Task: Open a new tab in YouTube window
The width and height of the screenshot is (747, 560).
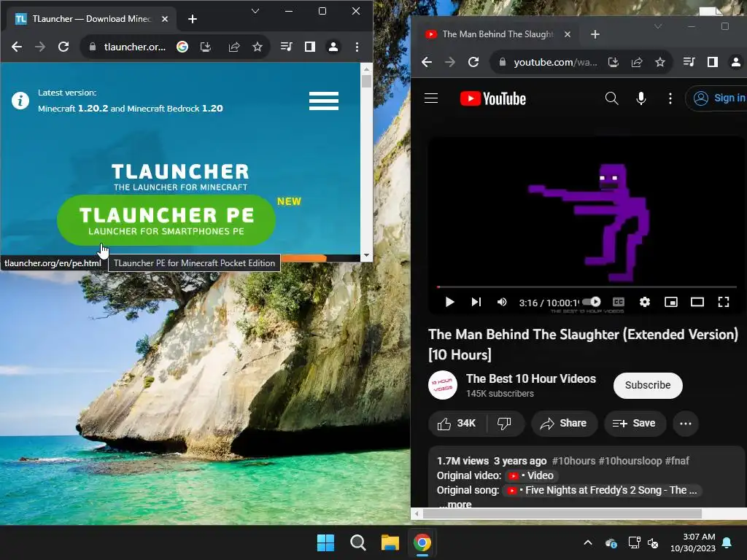Action: coord(595,34)
